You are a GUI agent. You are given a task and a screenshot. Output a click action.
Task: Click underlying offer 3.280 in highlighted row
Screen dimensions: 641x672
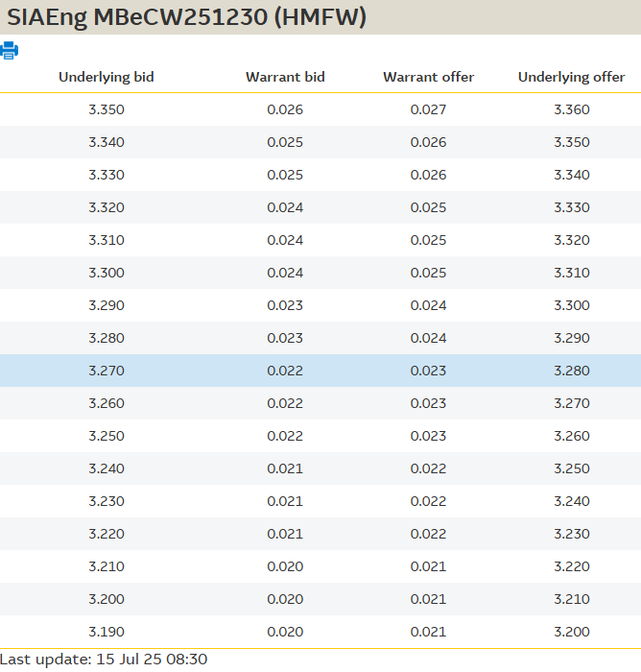[x=572, y=371]
